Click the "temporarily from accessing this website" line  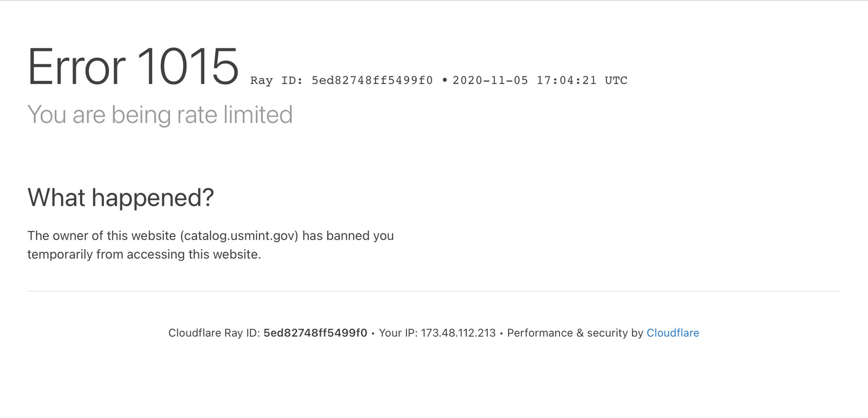[x=144, y=254]
